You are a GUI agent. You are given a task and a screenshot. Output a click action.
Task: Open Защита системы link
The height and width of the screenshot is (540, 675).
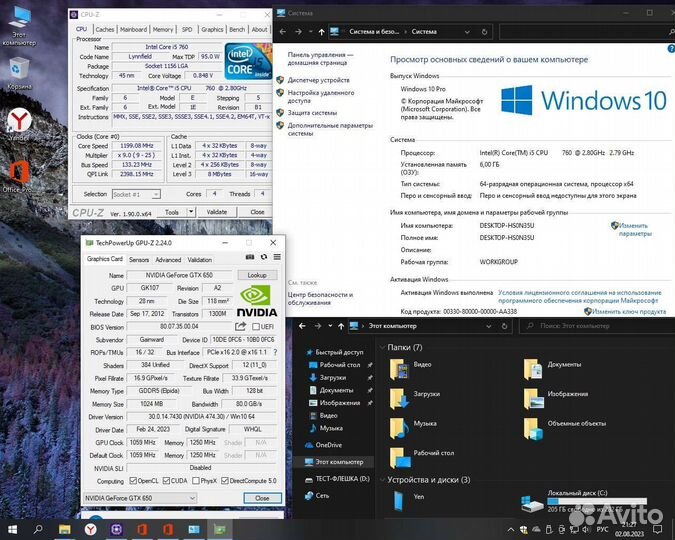(312, 112)
